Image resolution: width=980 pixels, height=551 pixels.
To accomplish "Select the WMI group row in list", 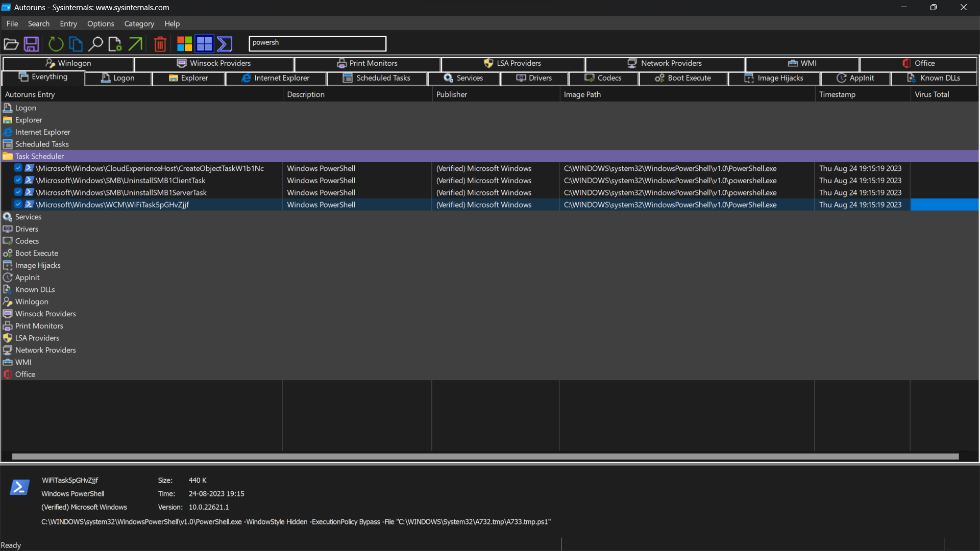I will tap(490, 362).
